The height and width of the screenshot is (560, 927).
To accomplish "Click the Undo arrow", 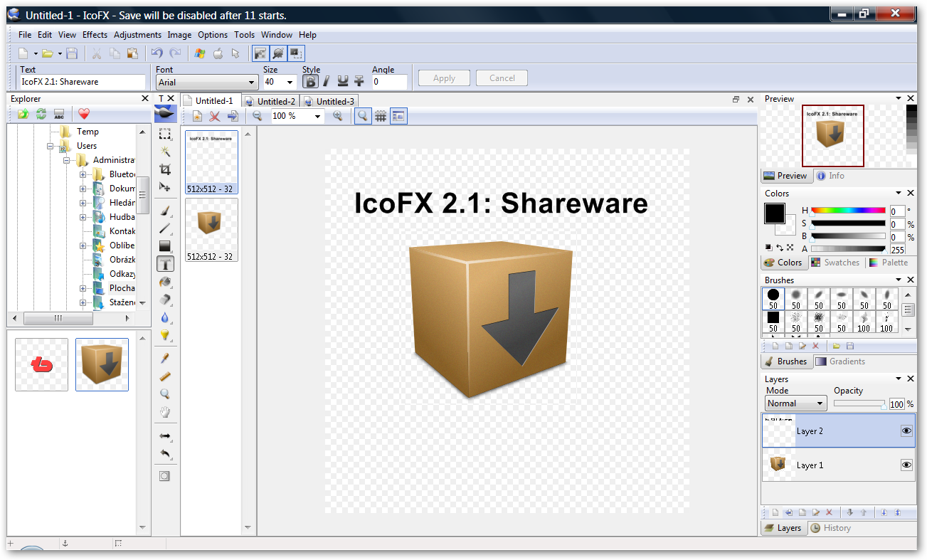I will (x=157, y=53).
